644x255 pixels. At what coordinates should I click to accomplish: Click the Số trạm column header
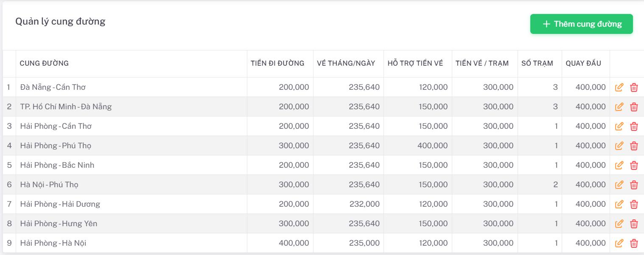tap(537, 64)
